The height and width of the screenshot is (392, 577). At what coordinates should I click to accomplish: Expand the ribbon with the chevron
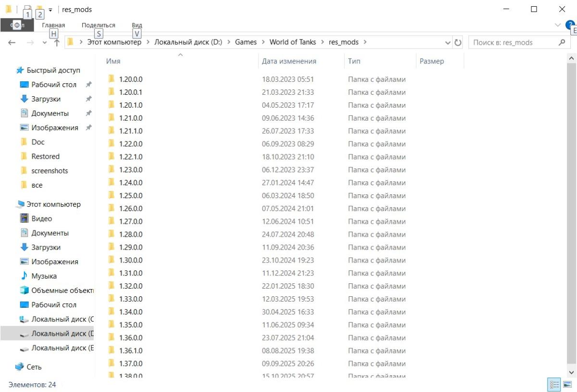point(558,25)
